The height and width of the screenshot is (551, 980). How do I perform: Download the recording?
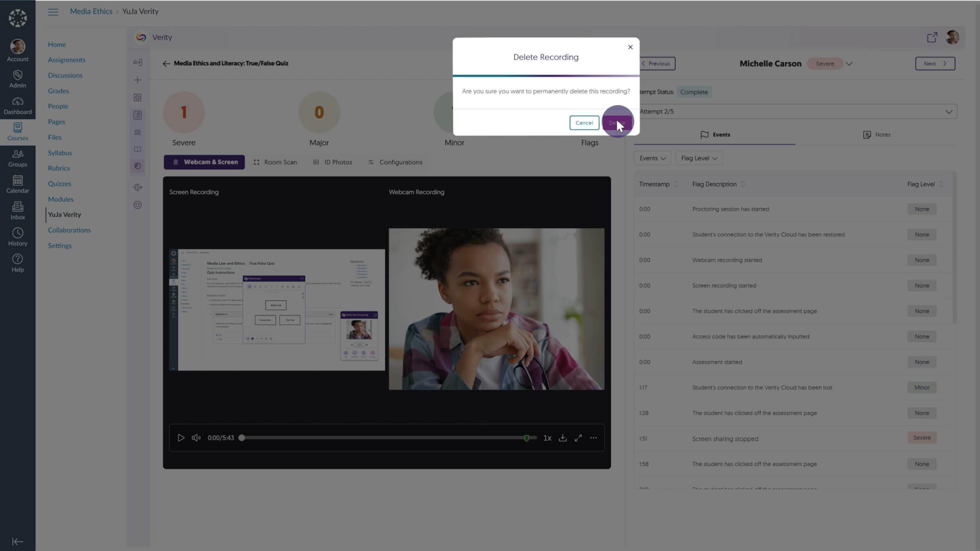(x=563, y=438)
